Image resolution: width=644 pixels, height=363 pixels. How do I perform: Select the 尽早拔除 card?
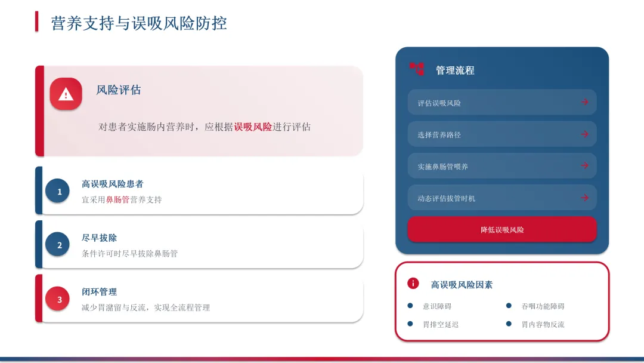(199, 245)
